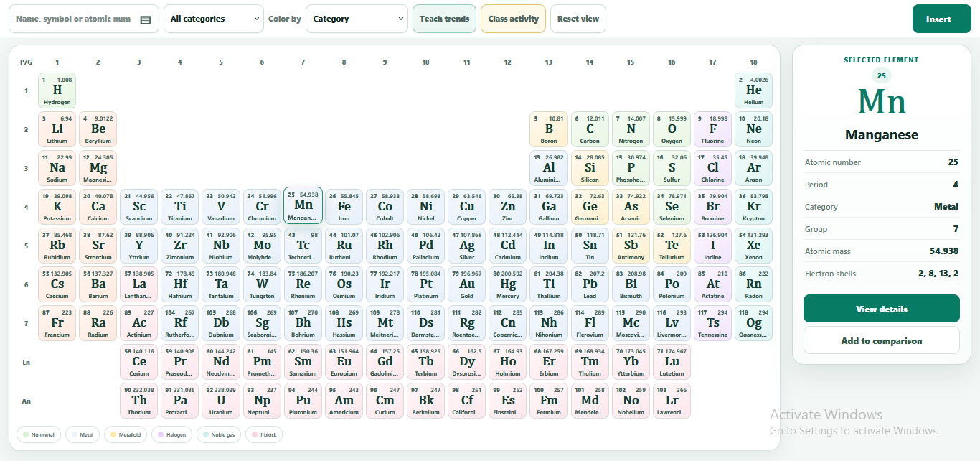Select the Plutonium element tile
Screen dimensions: 980x461
pyautogui.click(x=303, y=401)
